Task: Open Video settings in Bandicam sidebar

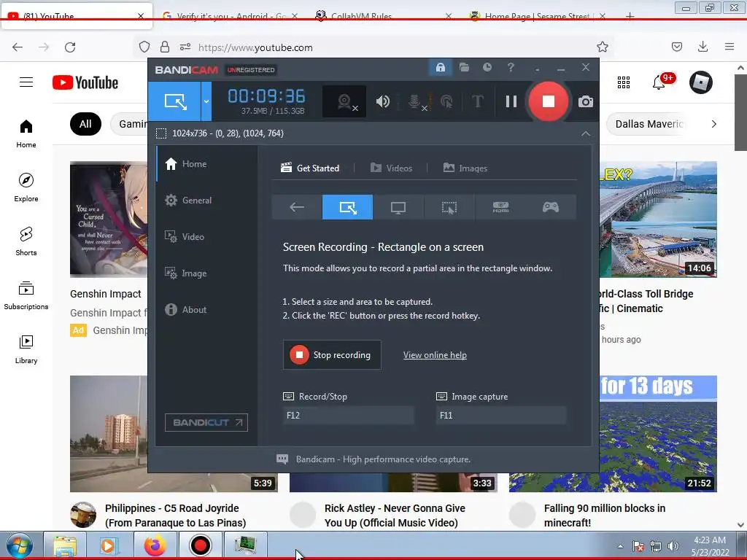Action: click(x=207, y=237)
